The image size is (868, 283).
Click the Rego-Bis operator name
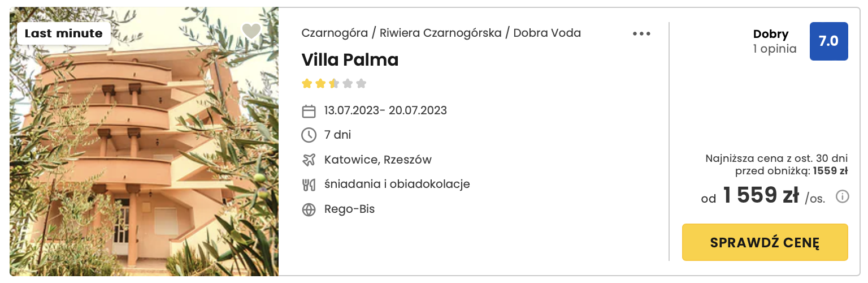tap(349, 209)
